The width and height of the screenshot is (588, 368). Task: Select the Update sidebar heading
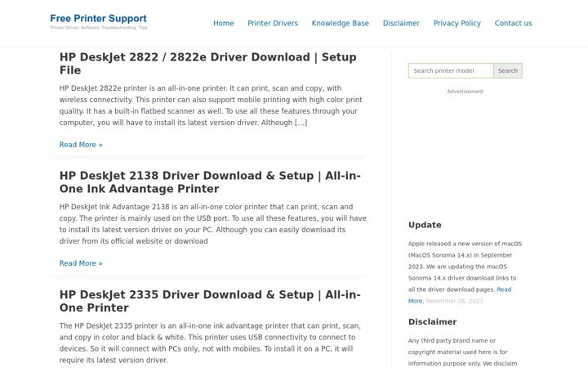point(425,225)
